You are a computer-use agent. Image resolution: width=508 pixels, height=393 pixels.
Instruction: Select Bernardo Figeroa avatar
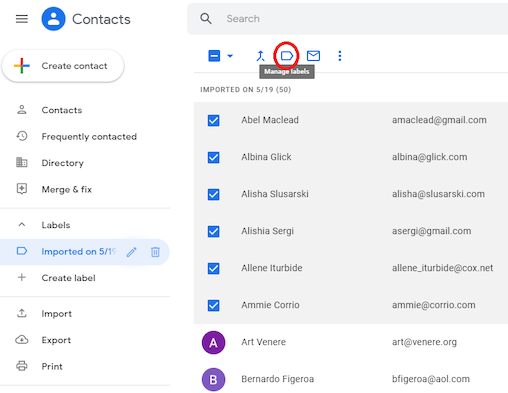coord(213,379)
